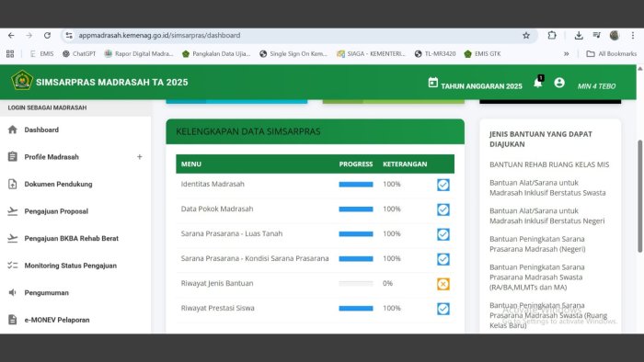Screen dimensions: 644x362
Task: Click the MIN 4 TEBO account name
Action: click(596, 86)
